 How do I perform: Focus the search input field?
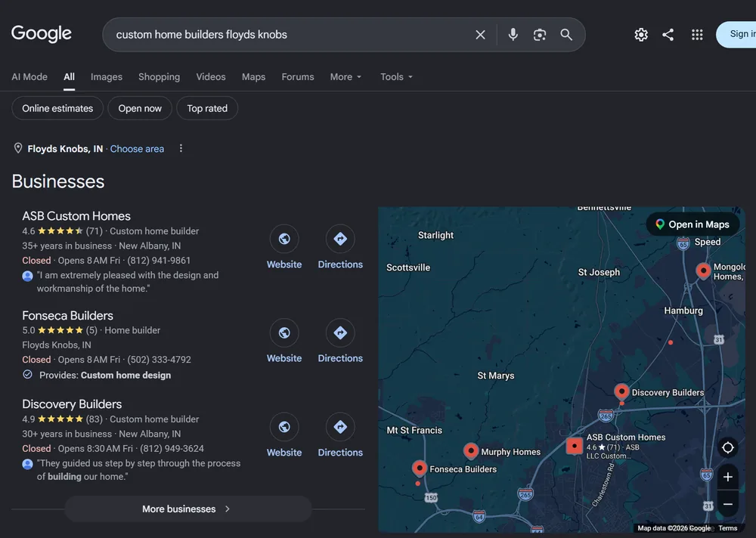(290, 35)
